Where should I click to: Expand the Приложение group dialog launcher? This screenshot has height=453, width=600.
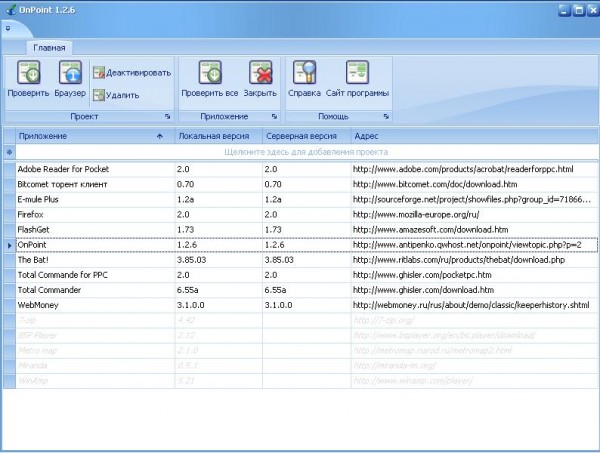[x=277, y=117]
